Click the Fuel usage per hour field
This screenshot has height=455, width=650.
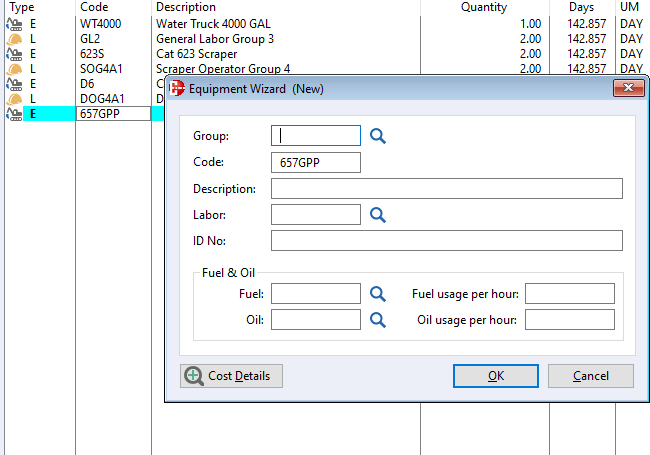pos(570,294)
